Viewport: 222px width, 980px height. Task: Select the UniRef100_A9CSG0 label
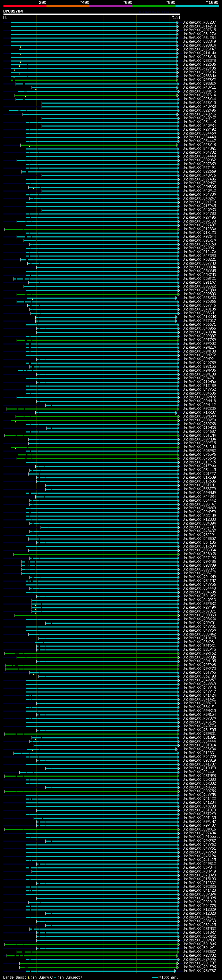199,408
